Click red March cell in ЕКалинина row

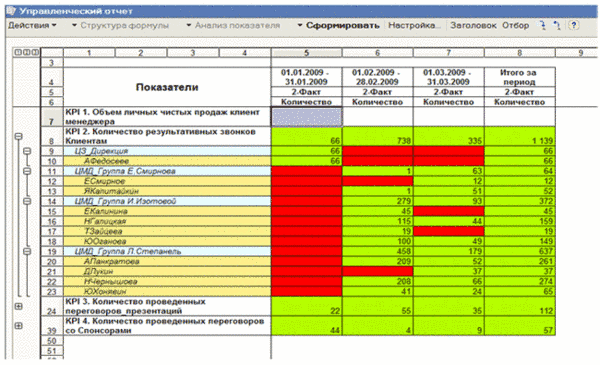click(448, 211)
